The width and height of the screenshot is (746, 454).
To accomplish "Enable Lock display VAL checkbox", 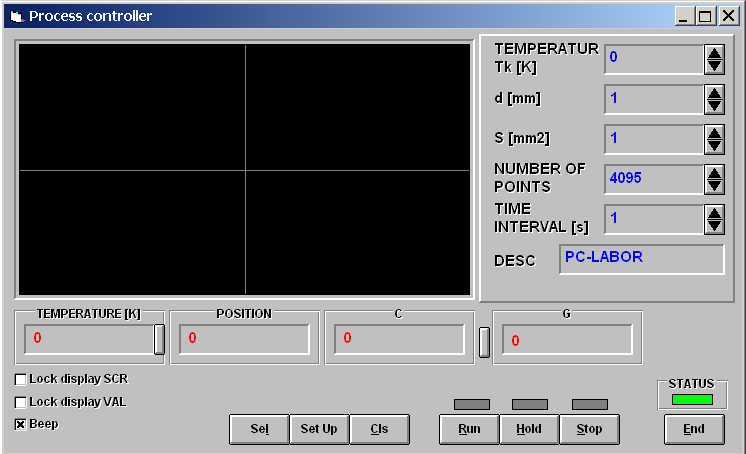I will 20,402.
